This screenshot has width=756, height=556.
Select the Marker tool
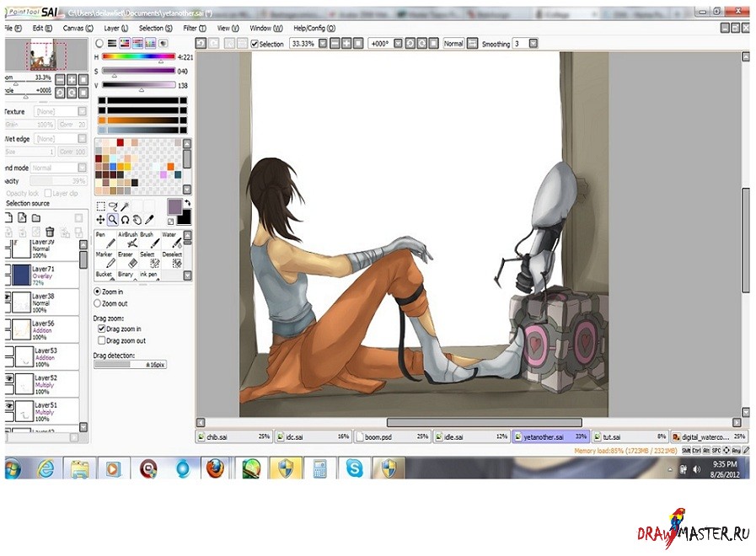pos(105,259)
